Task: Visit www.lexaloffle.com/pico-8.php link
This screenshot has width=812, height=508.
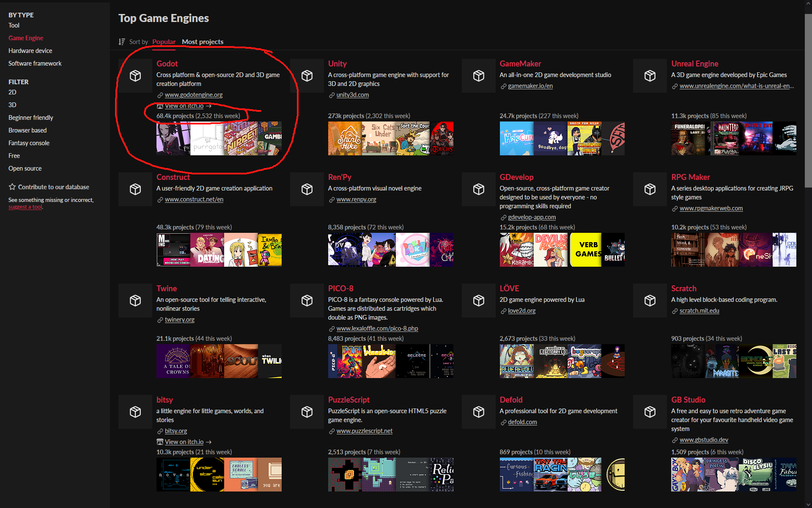Action: point(377,329)
